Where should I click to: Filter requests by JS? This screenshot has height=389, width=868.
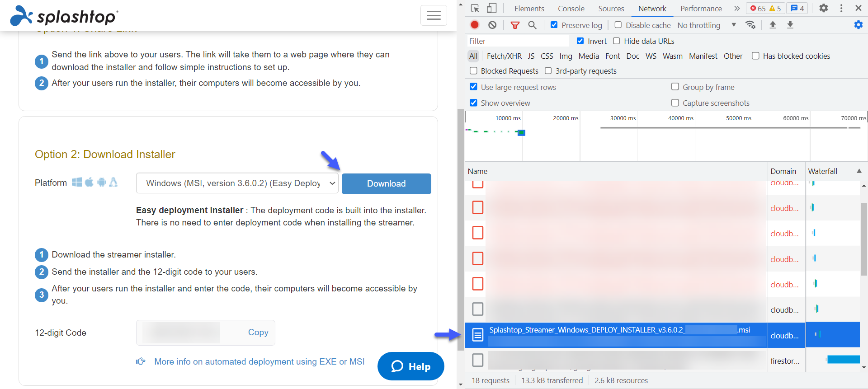[531, 56]
